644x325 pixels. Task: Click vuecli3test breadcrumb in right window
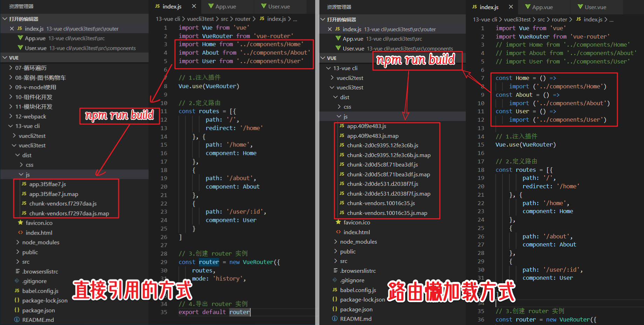(x=517, y=20)
